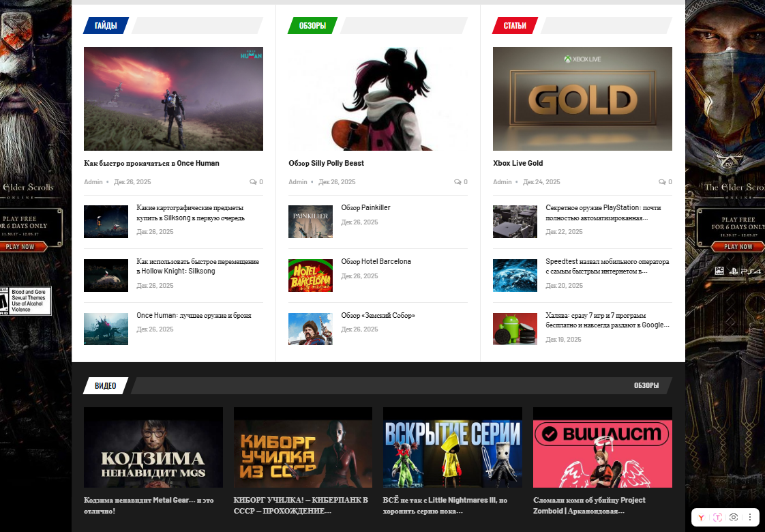Click 'Дек 19, 2025' date of Google article
Viewport: 765px width, 532px height.
coord(563,339)
